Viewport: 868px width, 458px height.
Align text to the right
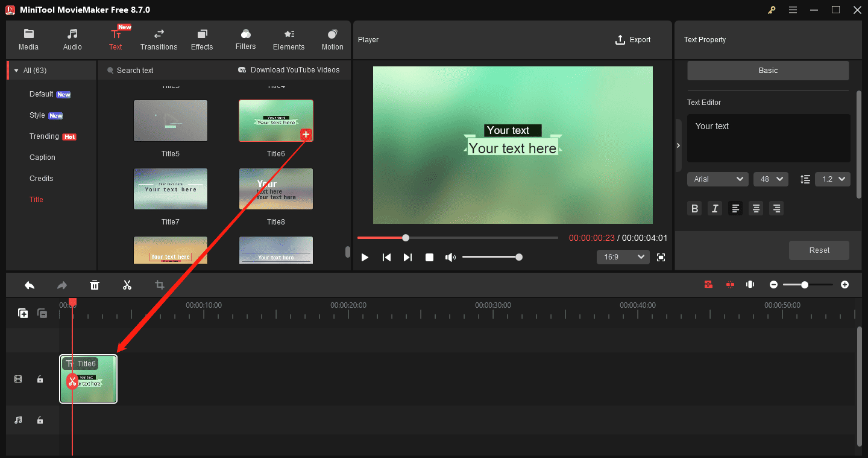click(x=776, y=208)
